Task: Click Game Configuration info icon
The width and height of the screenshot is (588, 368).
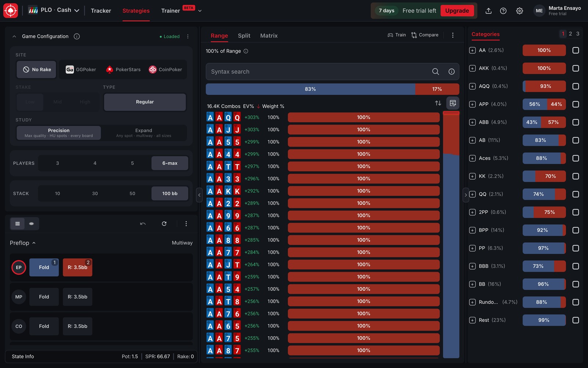Action: pyautogui.click(x=77, y=36)
